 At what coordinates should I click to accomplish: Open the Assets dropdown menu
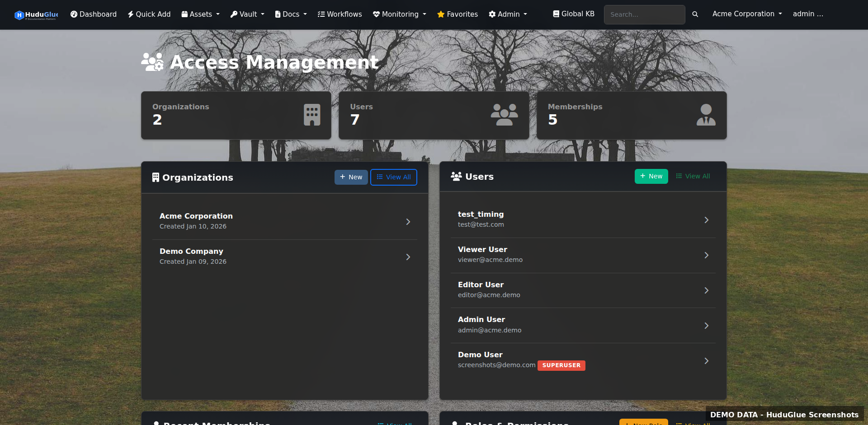pyautogui.click(x=200, y=14)
